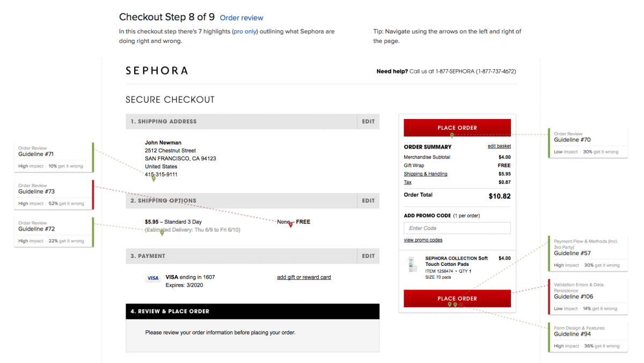The image size is (644, 363).
Task: Click the Soft Touch Cotton Pads product thumbnail
Action: tap(412, 264)
